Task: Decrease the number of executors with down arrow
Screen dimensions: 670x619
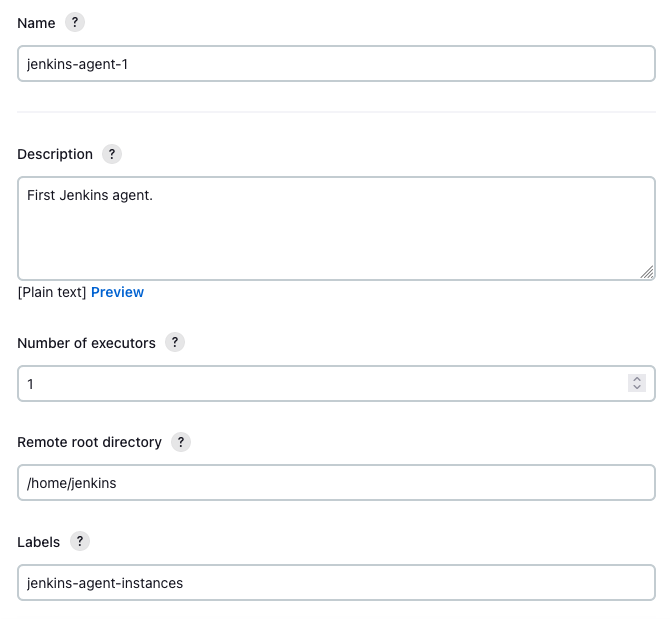Action: coord(636,388)
